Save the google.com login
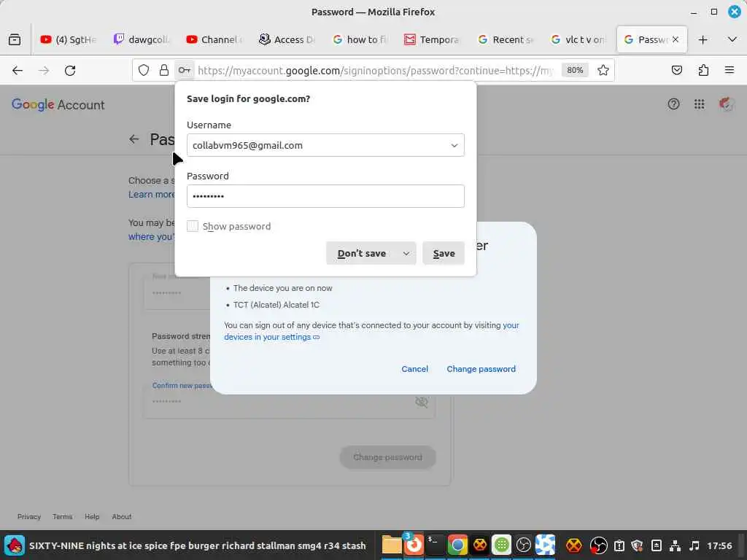The width and height of the screenshot is (747, 560). 444,253
